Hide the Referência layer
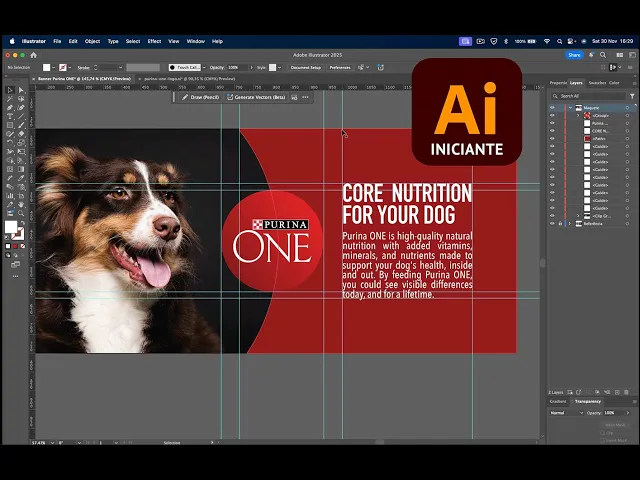Screen dimensions: 640x480 tap(552, 224)
